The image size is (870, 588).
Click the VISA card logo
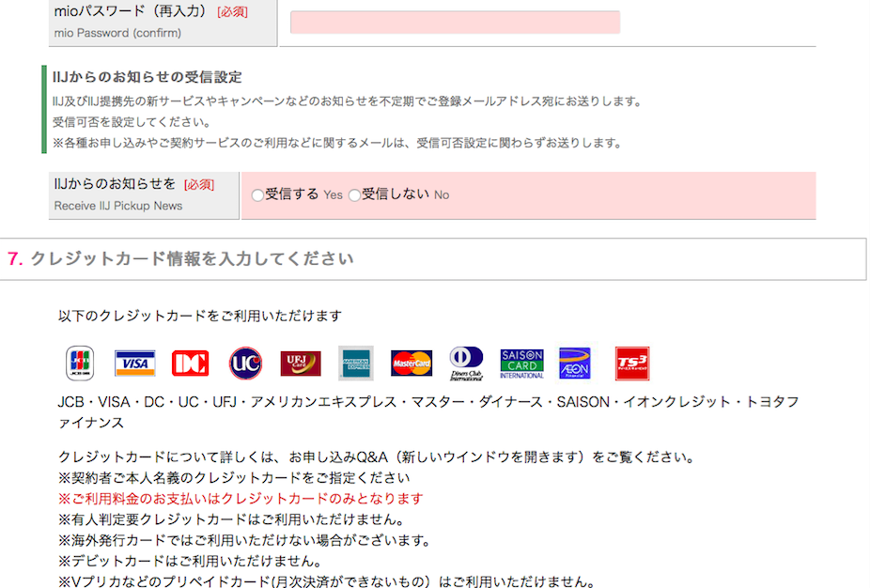click(135, 364)
